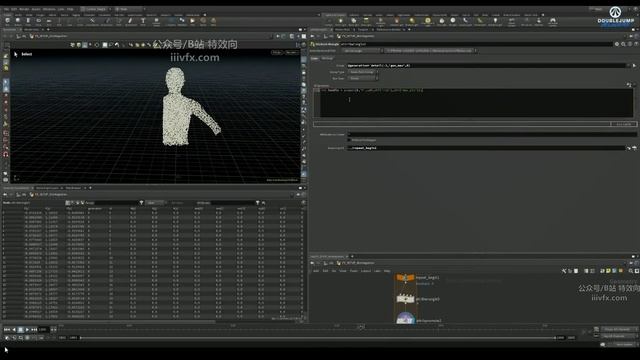This screenshot has height=360, width=640.
Task: Open the No cam camera menu
Action: click(x=291, y=53)
